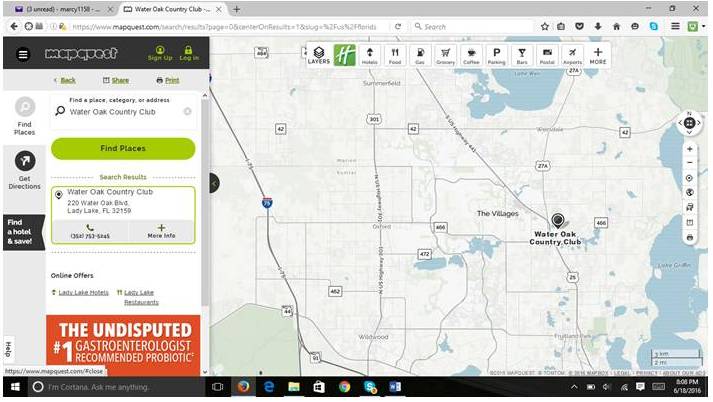
Task: Click the green Find Places button
Action: [x=123, y=149]
